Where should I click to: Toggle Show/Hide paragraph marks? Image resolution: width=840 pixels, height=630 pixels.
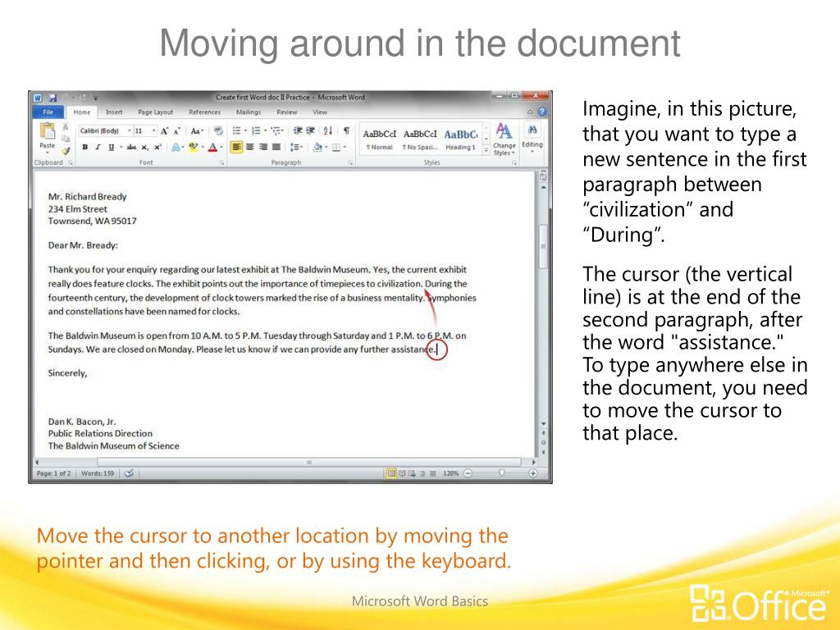coord(347,130)
